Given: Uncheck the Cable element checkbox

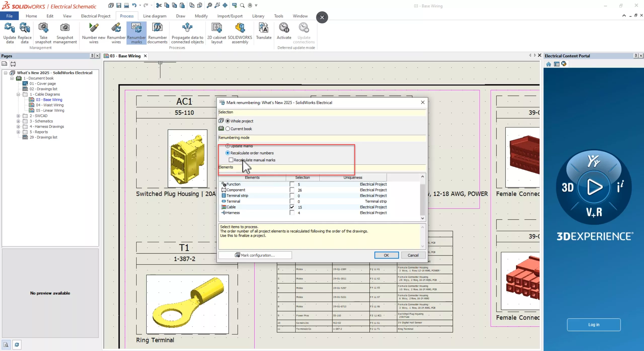Looking at the screenshot, I should (x=292, y=207).
